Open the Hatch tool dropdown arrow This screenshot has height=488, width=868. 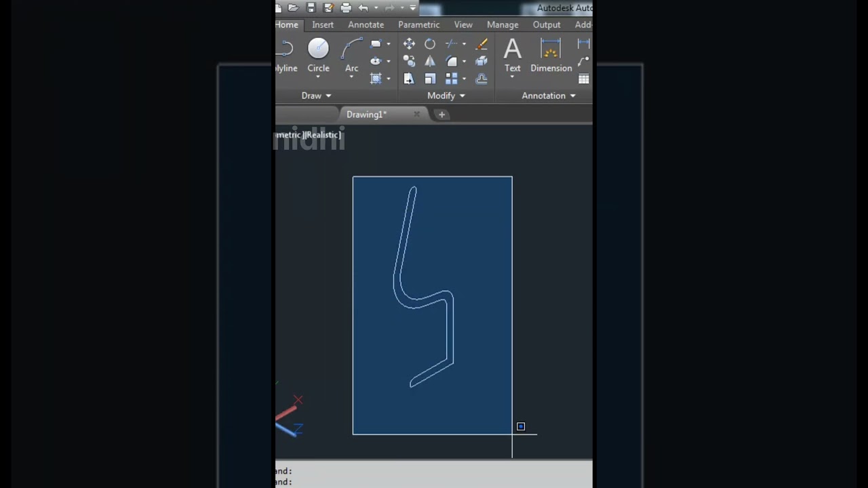click(x=388, y=79)
